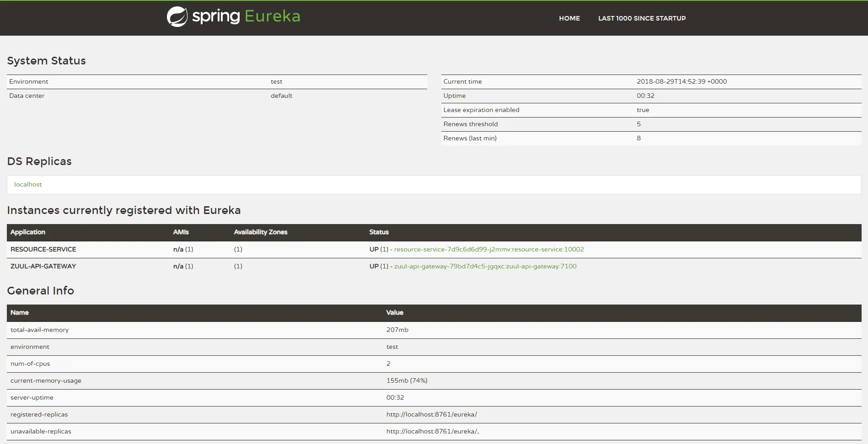Click the Spring leaf logo icon
The image size is (868, 444).
(177, 17)
